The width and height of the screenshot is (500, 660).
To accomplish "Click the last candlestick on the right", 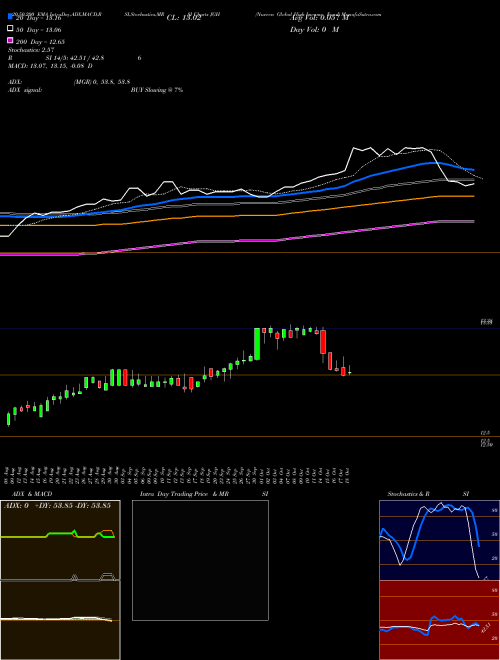I will 349,371.
